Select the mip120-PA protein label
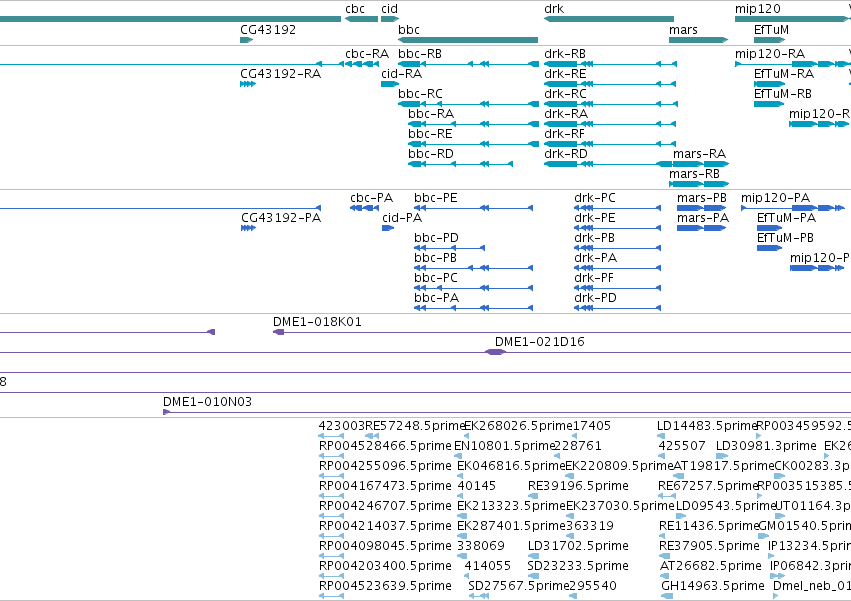 pos(775,198)
